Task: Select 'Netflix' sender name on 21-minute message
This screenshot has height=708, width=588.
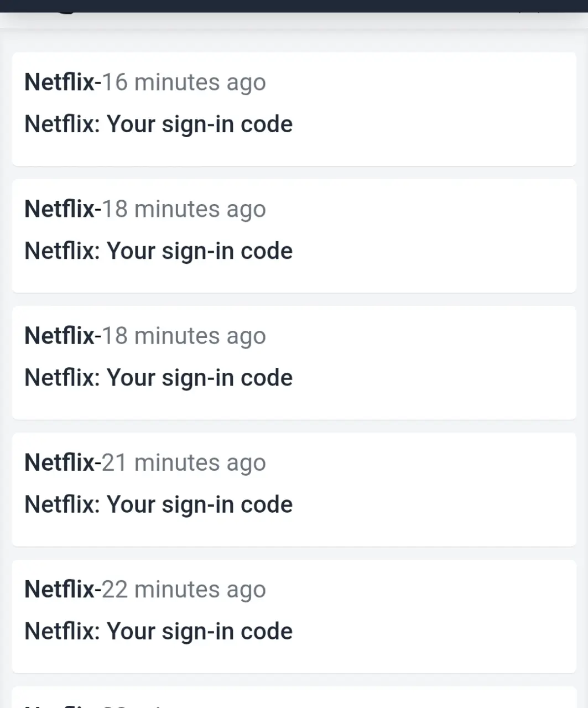Action: pos(60,462)
